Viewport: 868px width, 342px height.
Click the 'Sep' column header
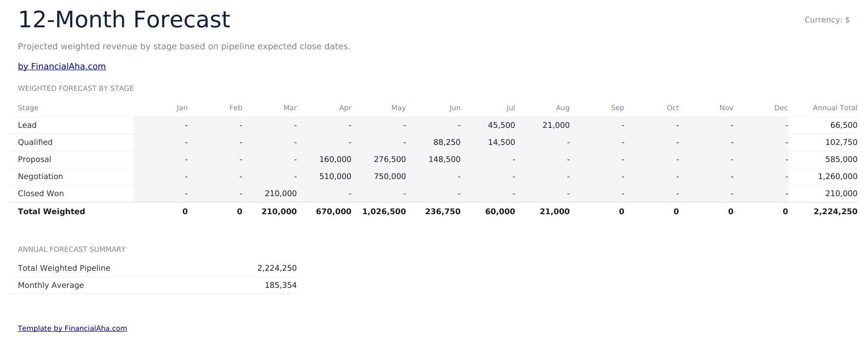click(x=617, y=108)
